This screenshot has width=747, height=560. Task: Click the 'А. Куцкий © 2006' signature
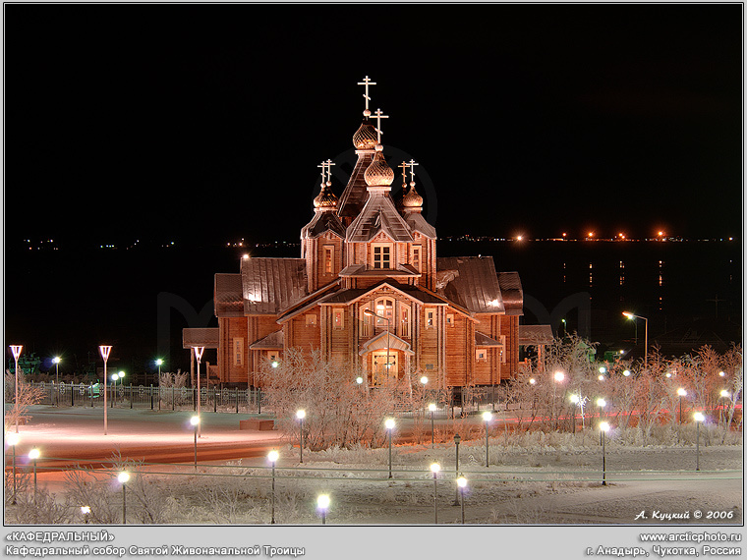pyautogui.click(x=684, y=515)
